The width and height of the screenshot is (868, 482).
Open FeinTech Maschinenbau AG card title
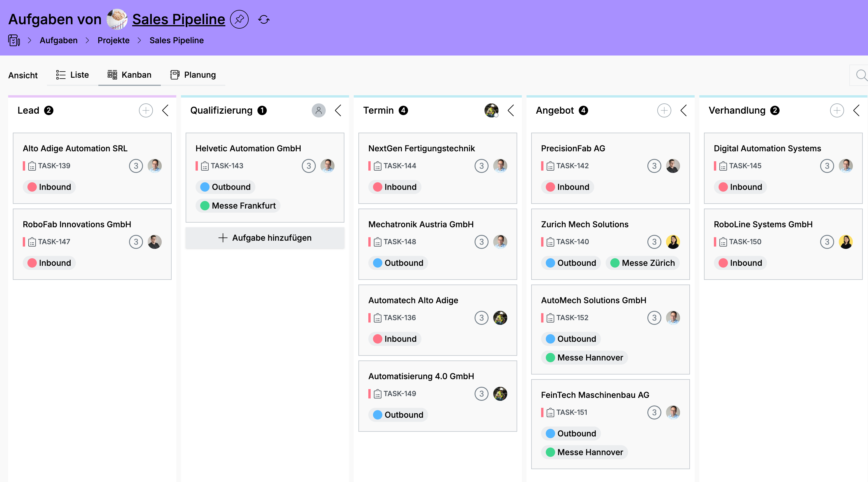pos(595,395)
